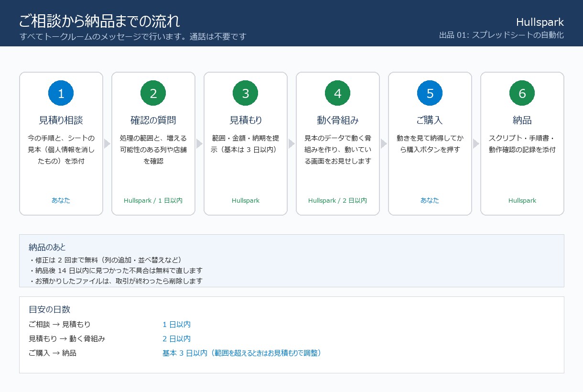This screenshot has width=583, height=392.
Task: Click the Hullspark / 2 日以内 footer
Action: coord(338,200)
